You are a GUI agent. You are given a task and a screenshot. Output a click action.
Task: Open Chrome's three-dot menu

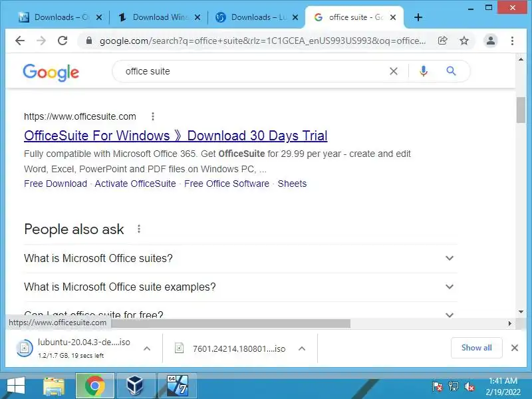point(512,41)
